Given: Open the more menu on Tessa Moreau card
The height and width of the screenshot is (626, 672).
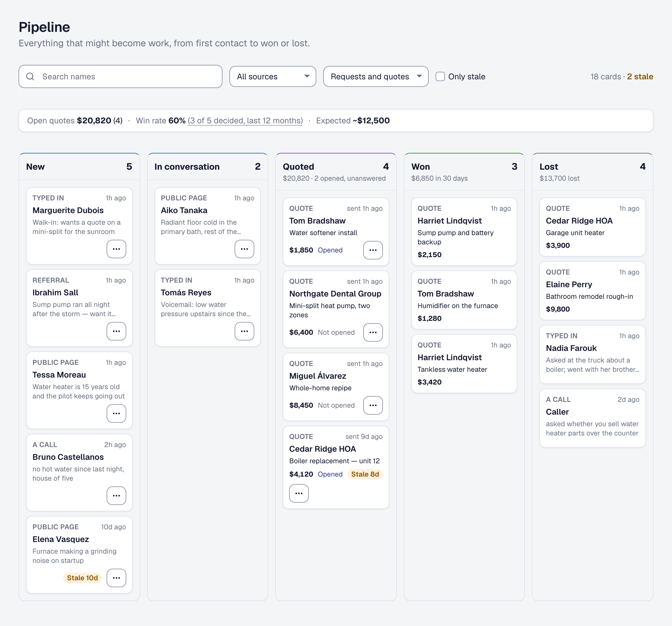Looking at the screenshot, I should pyautogui.click(x=116, y=413).
